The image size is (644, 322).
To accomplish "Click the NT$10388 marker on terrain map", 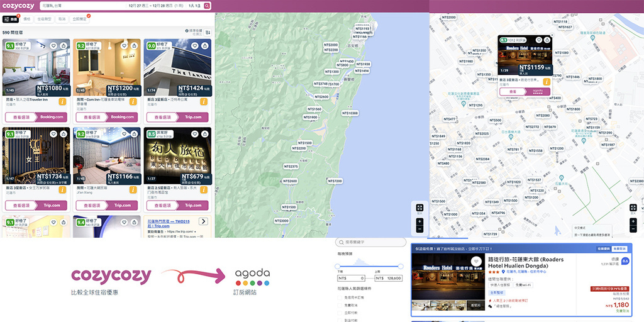I will [x=350, y=113].
